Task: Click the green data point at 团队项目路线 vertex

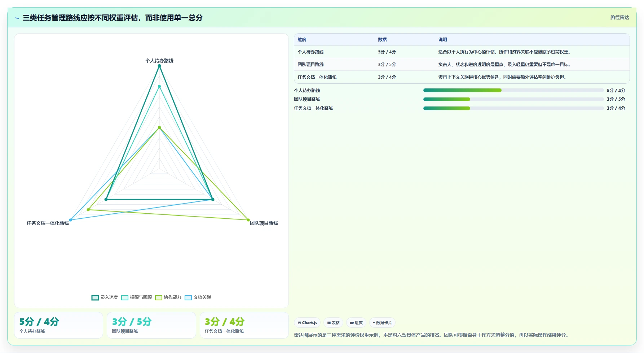Action: pyautogui.click(x=248, y=220)
